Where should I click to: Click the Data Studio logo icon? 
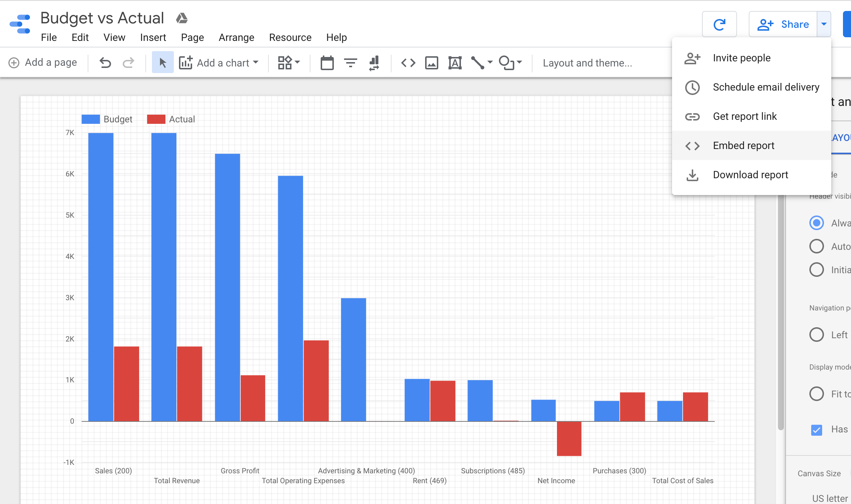[x=20, y=24]
